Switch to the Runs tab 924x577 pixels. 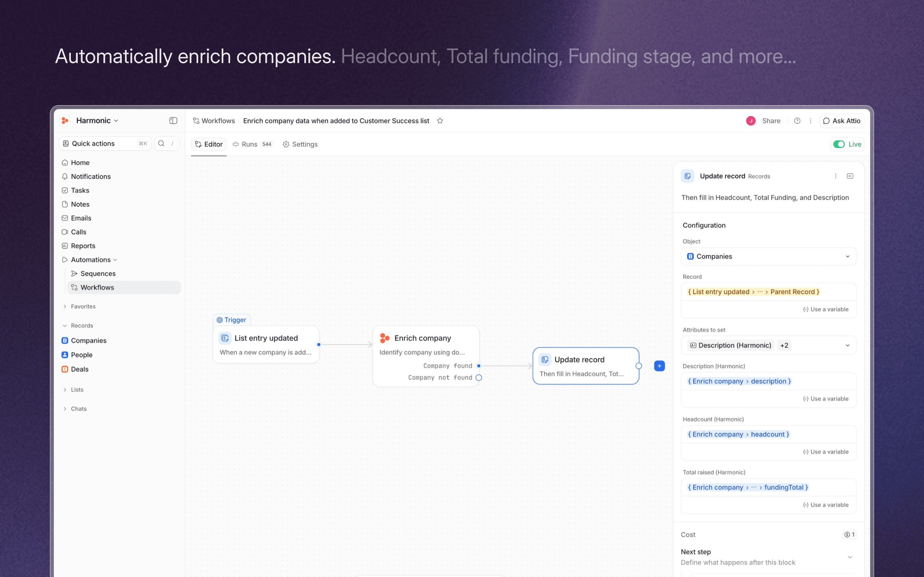coord(252,144)
